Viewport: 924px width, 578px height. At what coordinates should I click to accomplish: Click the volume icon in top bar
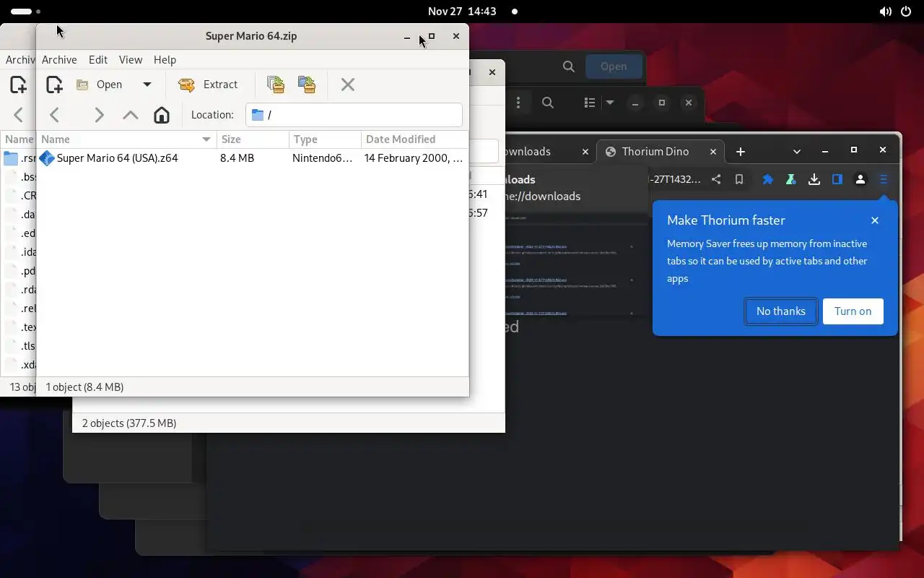[886, 12]
